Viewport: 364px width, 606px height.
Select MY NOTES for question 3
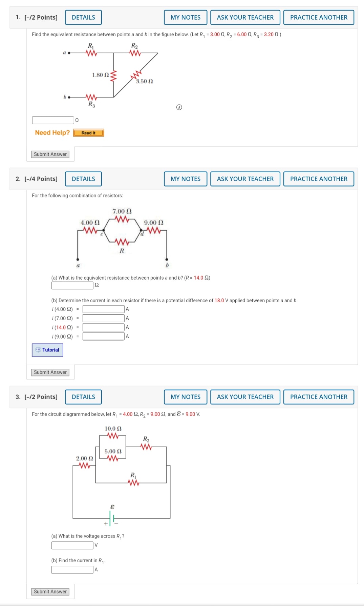click(186, 396)
